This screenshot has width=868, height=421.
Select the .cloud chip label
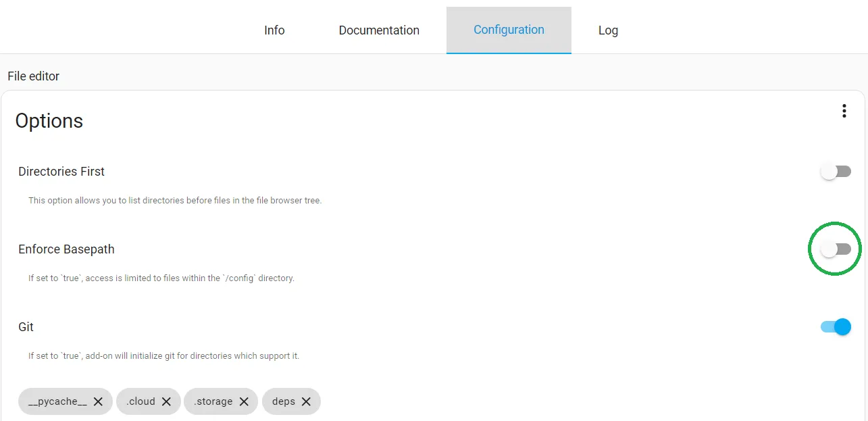141,401
